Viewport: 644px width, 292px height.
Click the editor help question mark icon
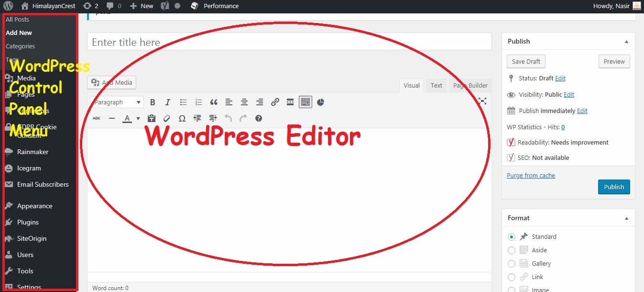click(259, 118)
